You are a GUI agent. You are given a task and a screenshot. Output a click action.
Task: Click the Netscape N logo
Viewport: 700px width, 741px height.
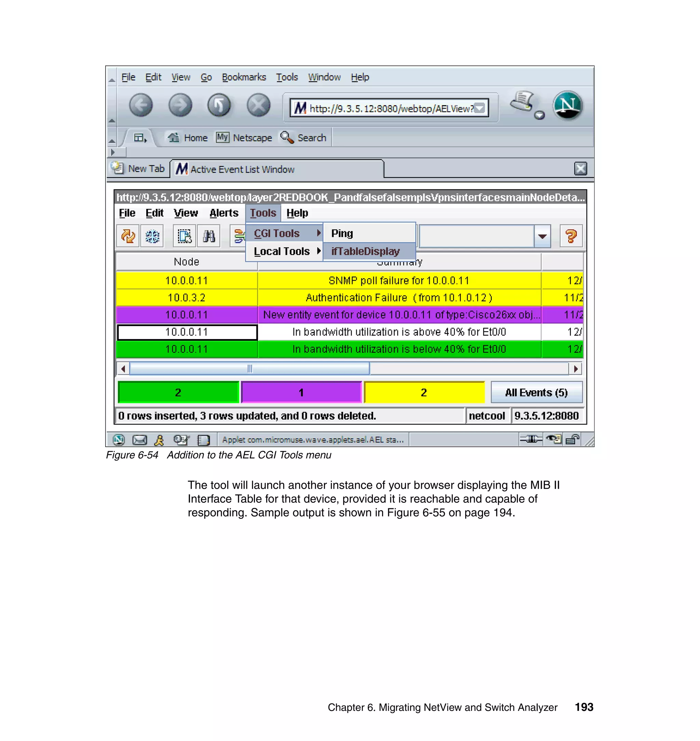point(567,105)
